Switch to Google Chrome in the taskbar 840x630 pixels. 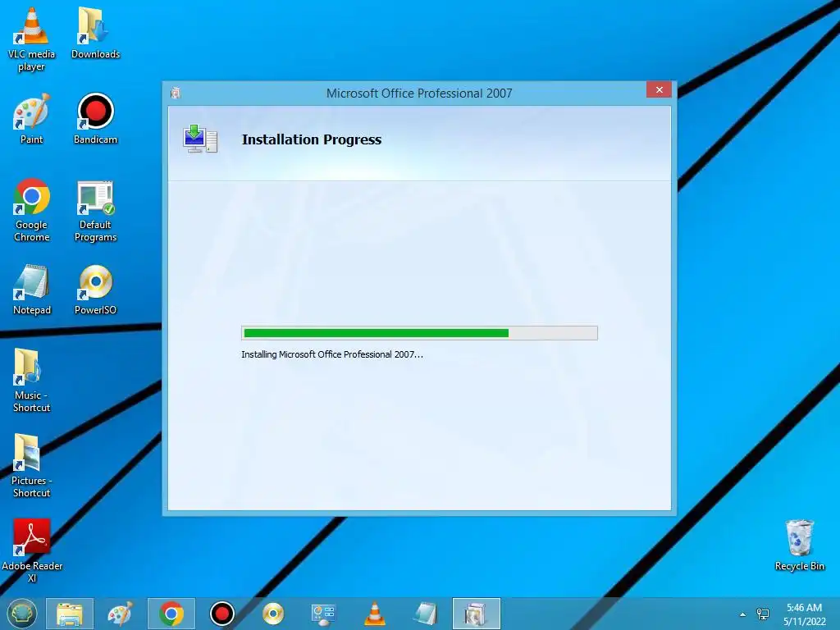[171, 614]
